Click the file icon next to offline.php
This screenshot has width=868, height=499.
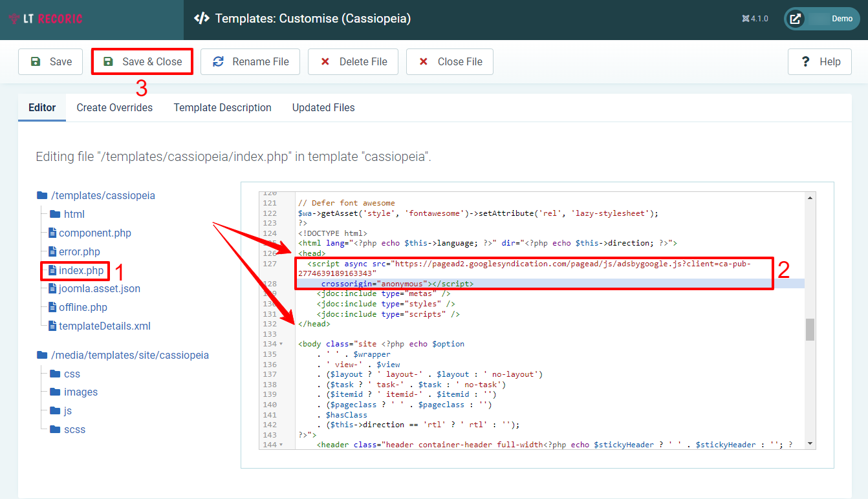(53, 307)
